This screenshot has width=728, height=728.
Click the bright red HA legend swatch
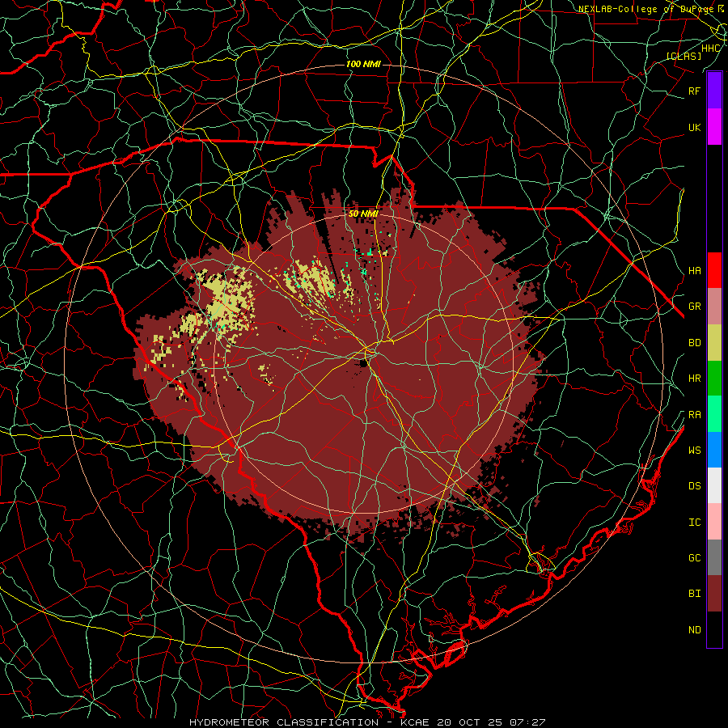(x=714, y=270)
